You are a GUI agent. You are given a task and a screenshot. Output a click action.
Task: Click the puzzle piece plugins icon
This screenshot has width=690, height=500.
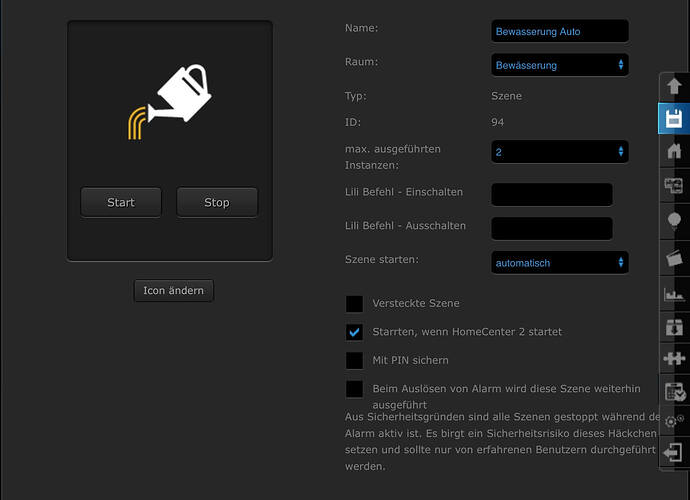point(674,357)
